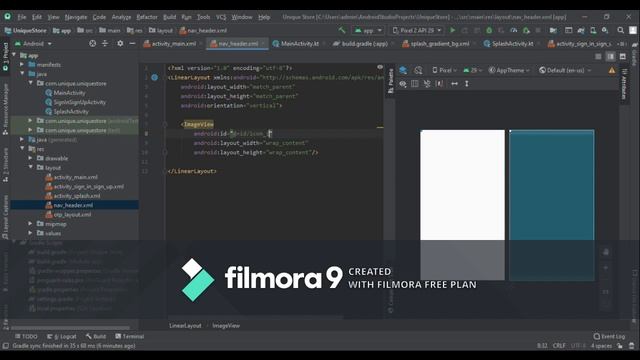This screenshot has height=360, width=640.
Task: Expand the mipmap folder
Action: coord(31,224)
